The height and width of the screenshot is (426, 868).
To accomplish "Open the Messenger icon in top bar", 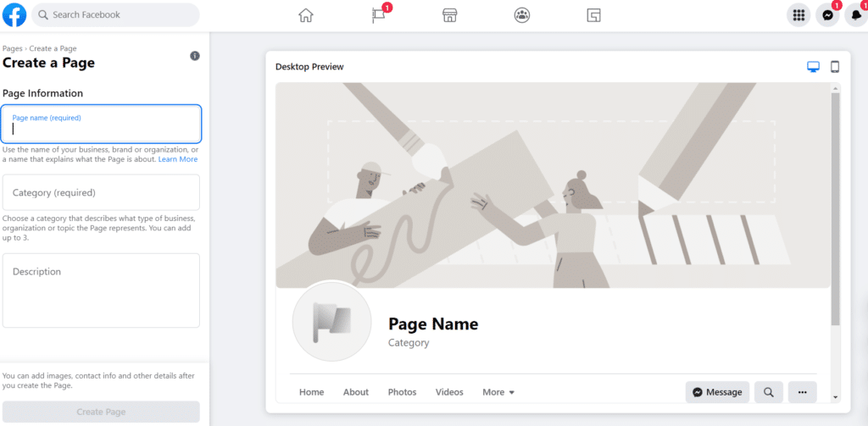I will point(827,15).
